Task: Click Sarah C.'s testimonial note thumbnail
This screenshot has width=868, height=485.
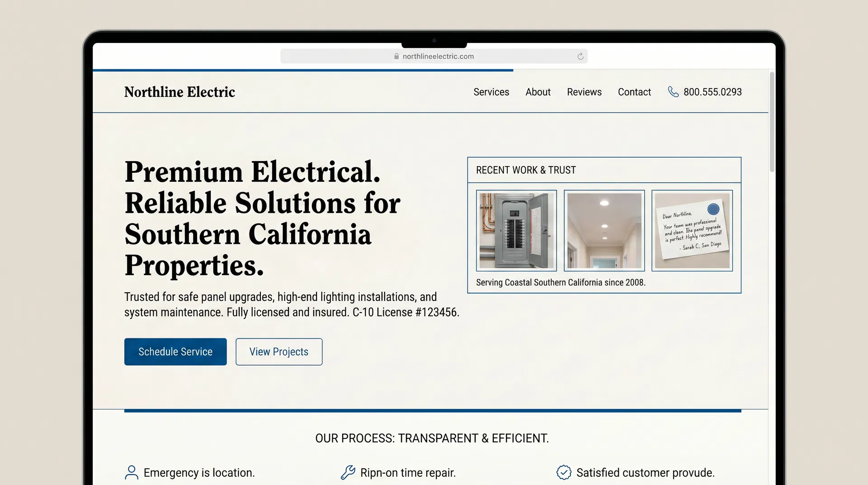Action: coord(692,230)
